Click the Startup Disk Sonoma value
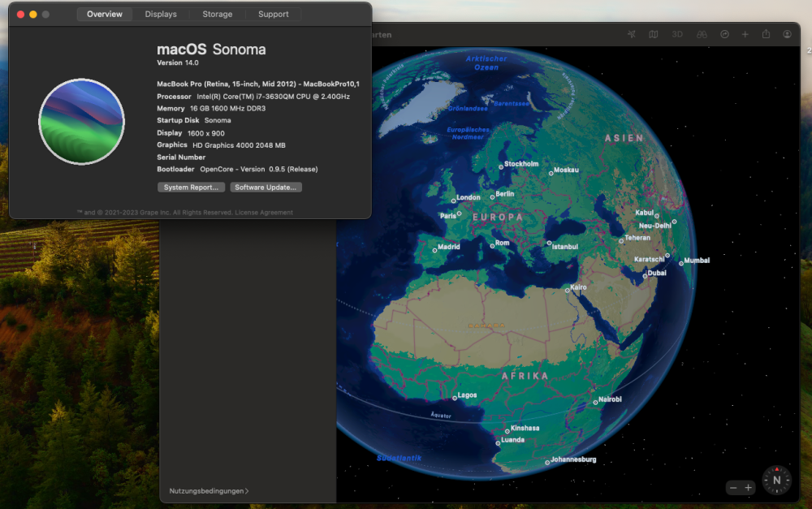 click(x=218, y=120)
